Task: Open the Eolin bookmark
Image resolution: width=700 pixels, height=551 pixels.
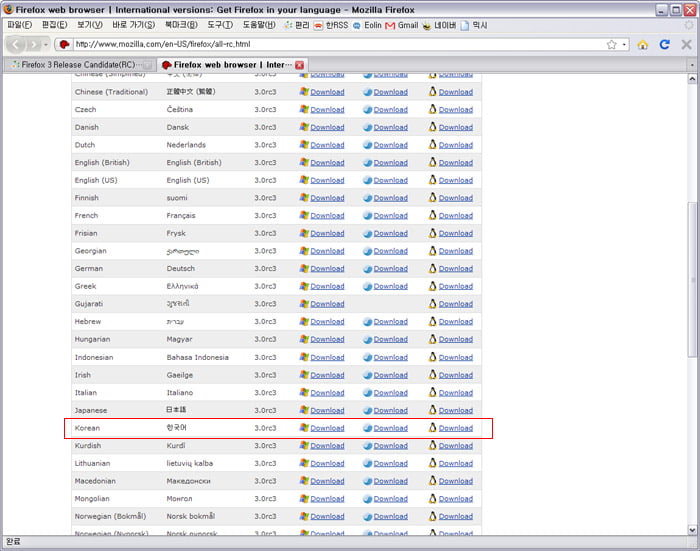Action: tap(367, 25)
